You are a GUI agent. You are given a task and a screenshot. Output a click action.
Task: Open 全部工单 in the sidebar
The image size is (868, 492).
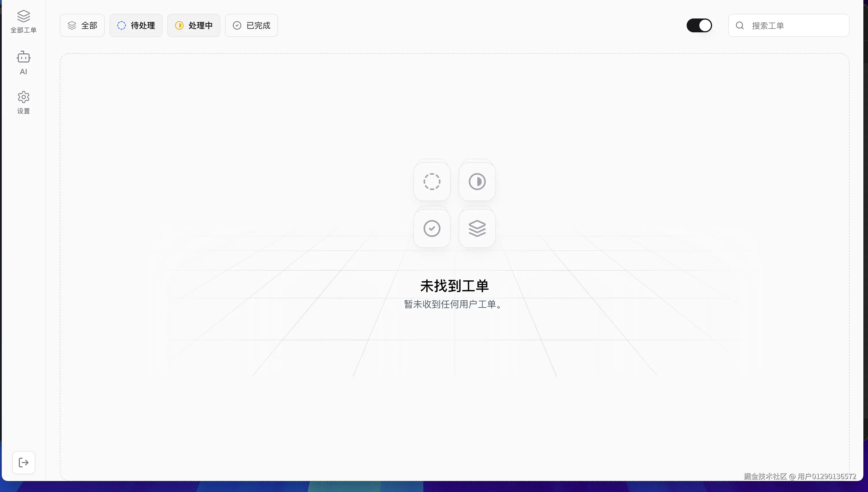(x=23, y=21)
